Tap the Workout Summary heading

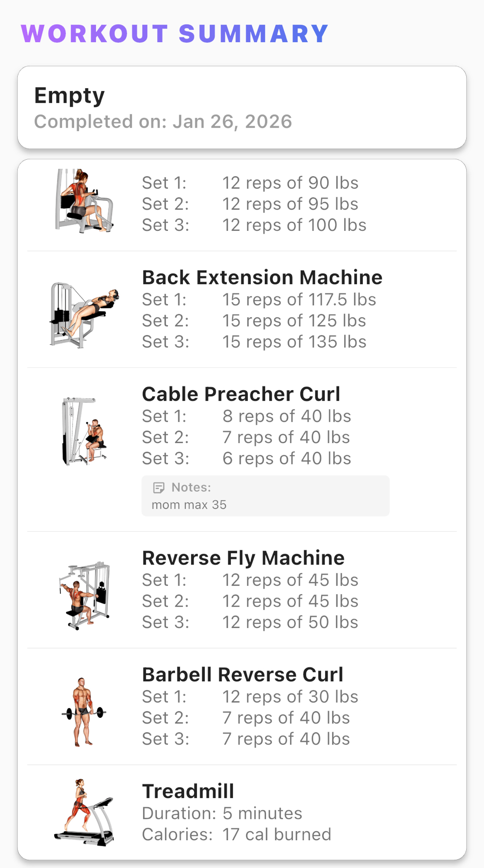(x=175, y=34)
